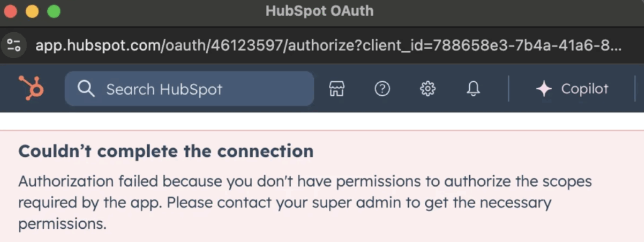Click the magnifying glass search icon
The image size is (644, 242).
pyautogui.click(x=86, y=88)
